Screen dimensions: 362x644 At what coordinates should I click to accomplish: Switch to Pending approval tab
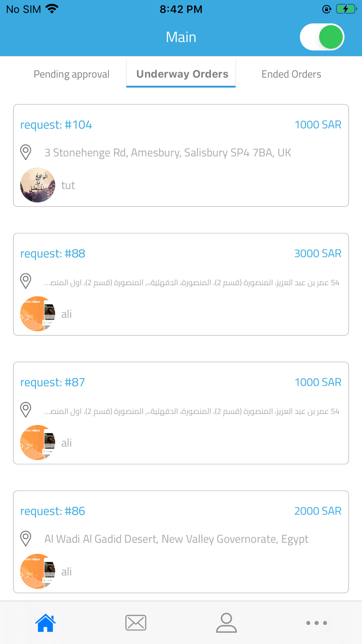click(x=71, y=74)
